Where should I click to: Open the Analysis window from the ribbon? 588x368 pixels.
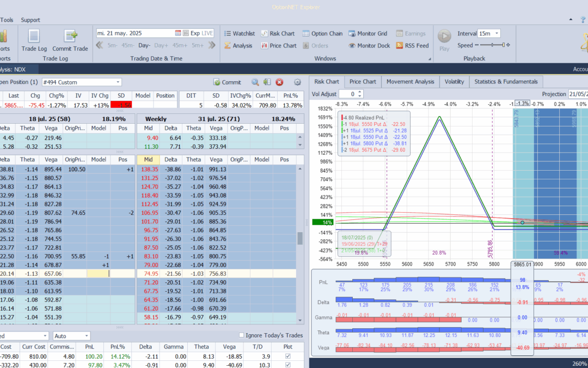pyautogui.click(x=238, y=45)
